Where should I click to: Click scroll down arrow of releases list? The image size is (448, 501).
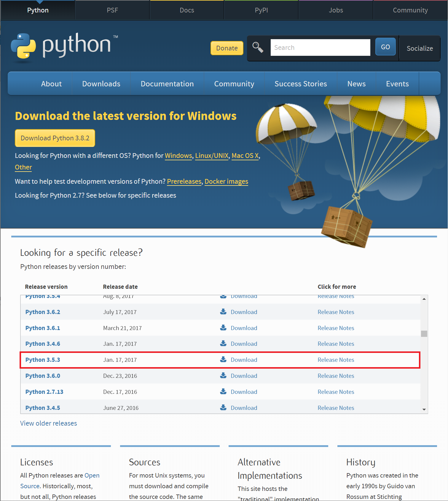(x=424, y=410)
